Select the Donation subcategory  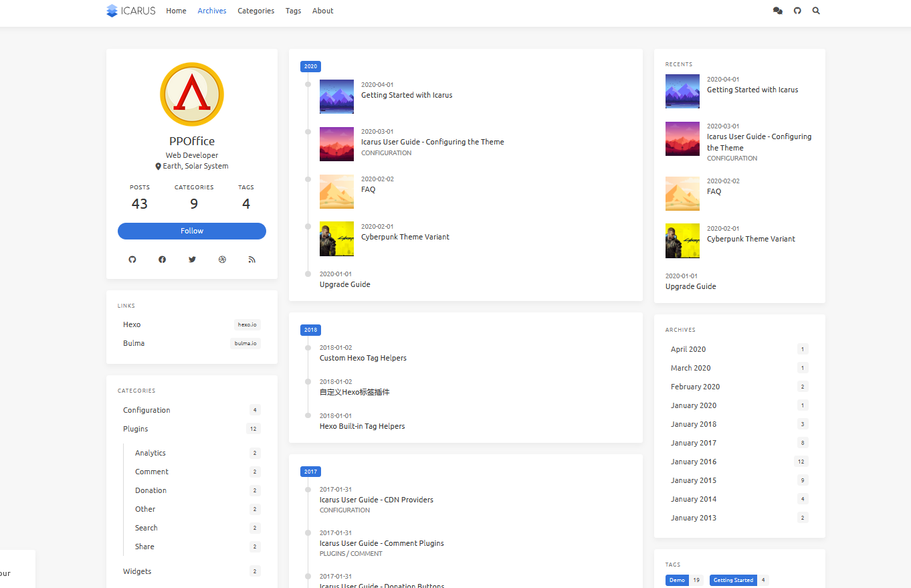tap(150, 490)
